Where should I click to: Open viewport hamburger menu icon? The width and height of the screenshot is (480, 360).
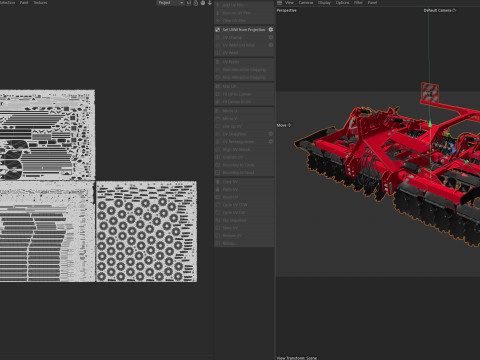point(279,3)
